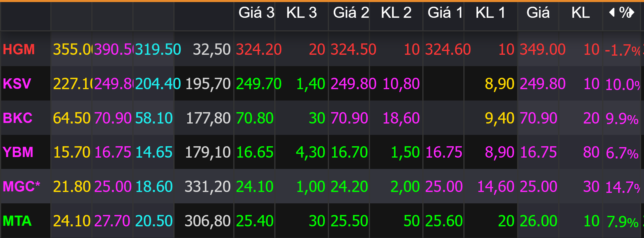Click the MTA stock symbol
This screenshot has width=644, height=238.
pos(17,221)
